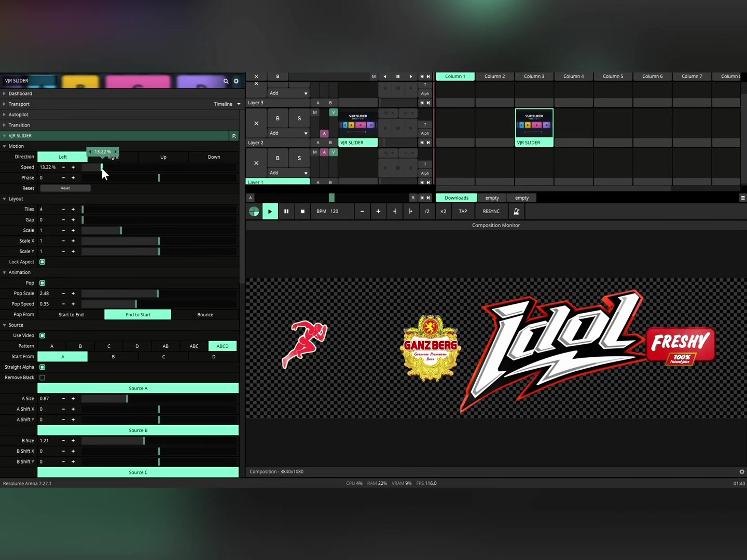Viewport: 747px width, 560px height.
Task: Open the search icon in VJR SLIDER panel
Action: coord(226,81)
